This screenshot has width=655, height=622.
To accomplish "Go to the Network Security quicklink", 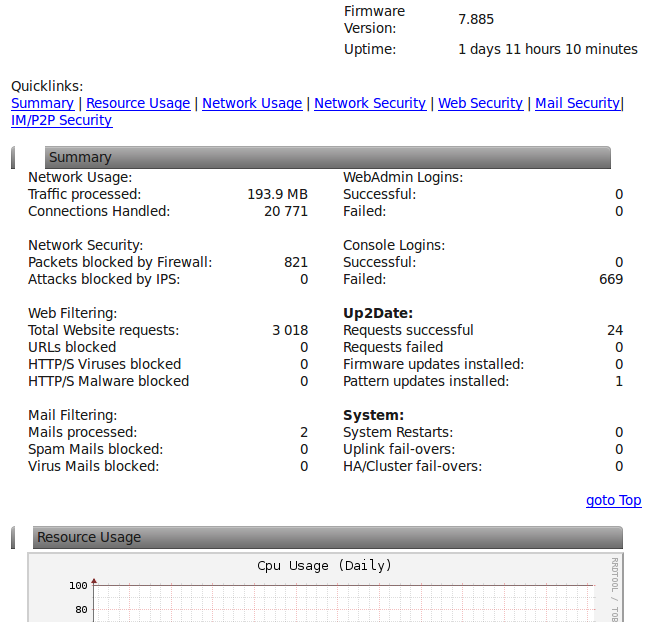I will point(370,103).
